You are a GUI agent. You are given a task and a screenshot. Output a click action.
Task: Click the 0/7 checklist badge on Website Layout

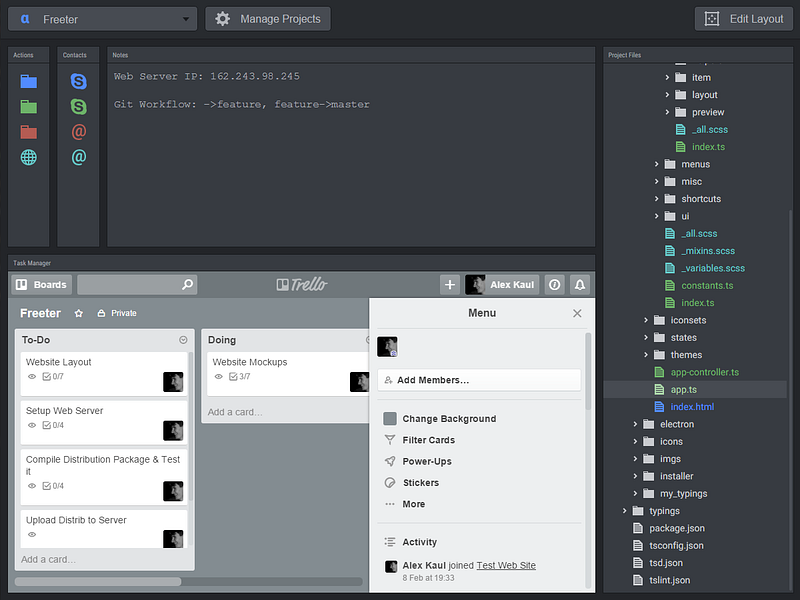pos(53,377)
